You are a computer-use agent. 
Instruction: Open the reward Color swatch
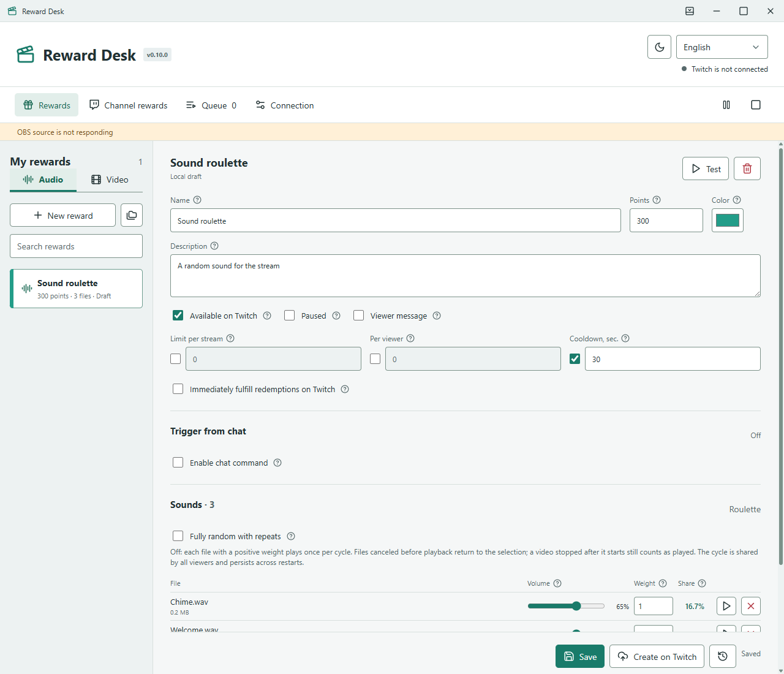pyautogui.click(x=728, y=221)
